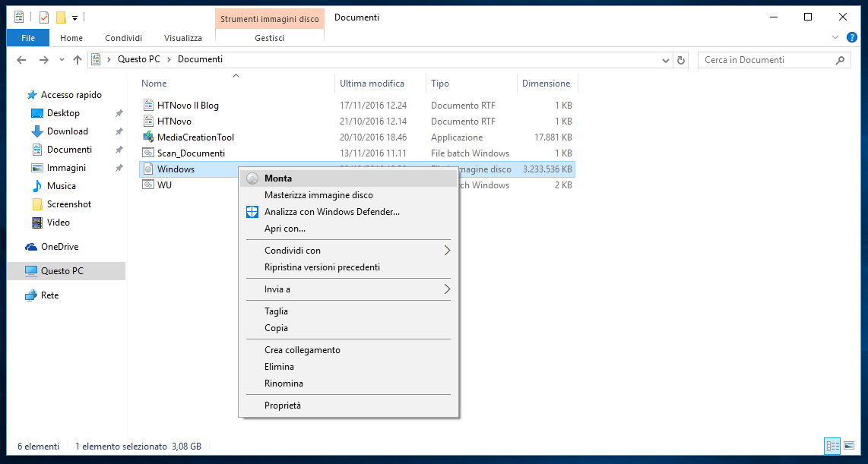Click the WU batch file icon

pyautogui.click(x=147, y=185)
